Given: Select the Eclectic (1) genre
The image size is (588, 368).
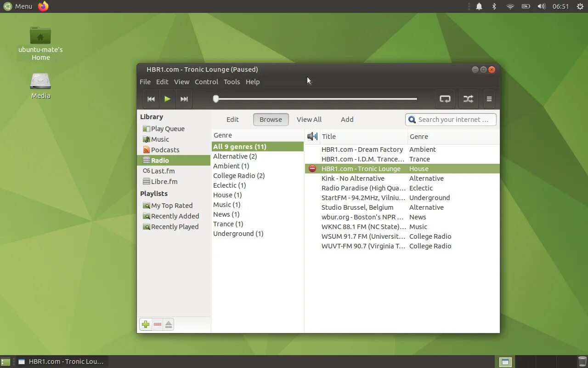Looking at the screenshot, I should [257, 185].
